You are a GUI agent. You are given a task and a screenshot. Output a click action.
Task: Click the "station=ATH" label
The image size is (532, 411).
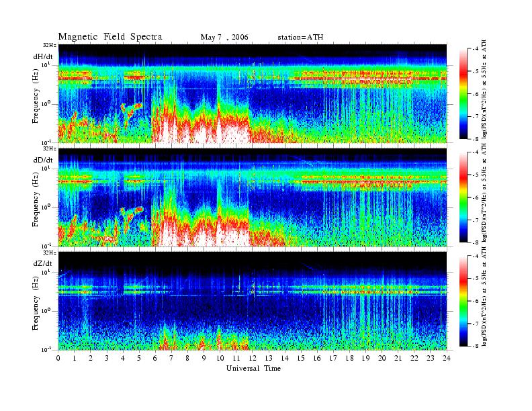coord(300,38)
